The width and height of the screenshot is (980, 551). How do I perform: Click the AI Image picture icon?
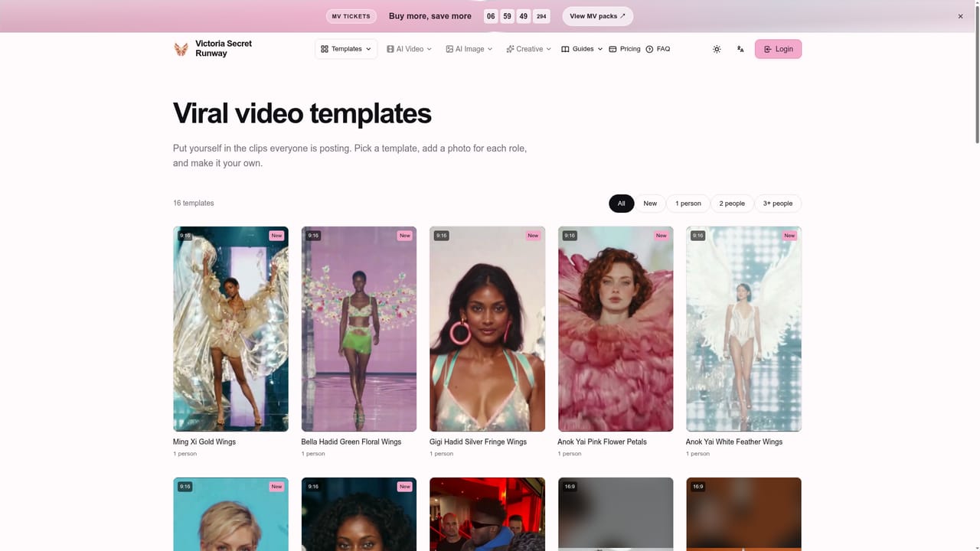click(x=449, y=49)
